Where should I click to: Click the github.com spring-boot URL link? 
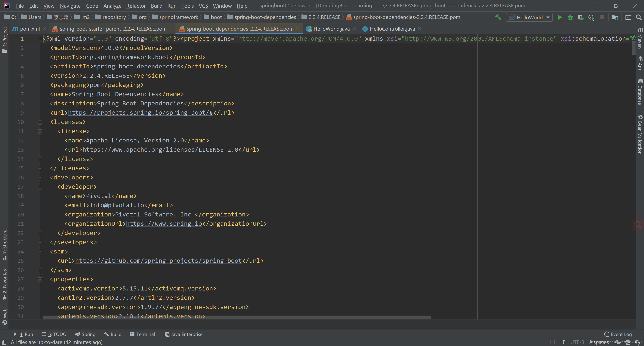click(158, 261)
